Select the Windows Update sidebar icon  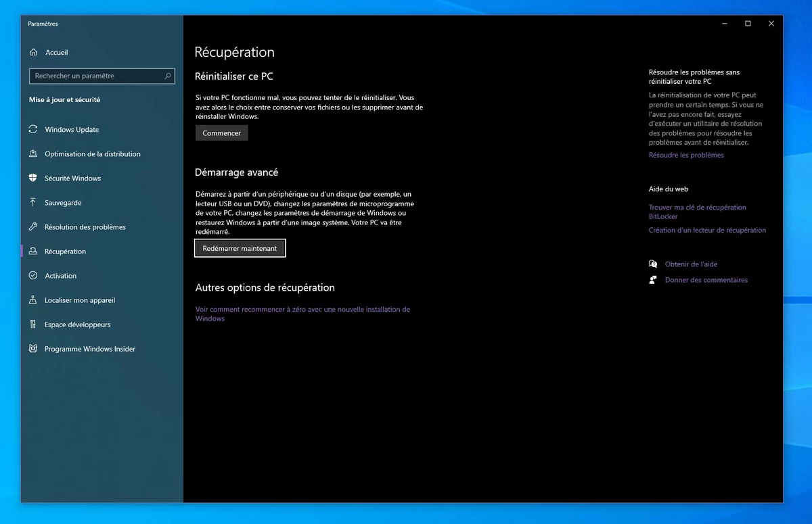(x=32, y=129)
